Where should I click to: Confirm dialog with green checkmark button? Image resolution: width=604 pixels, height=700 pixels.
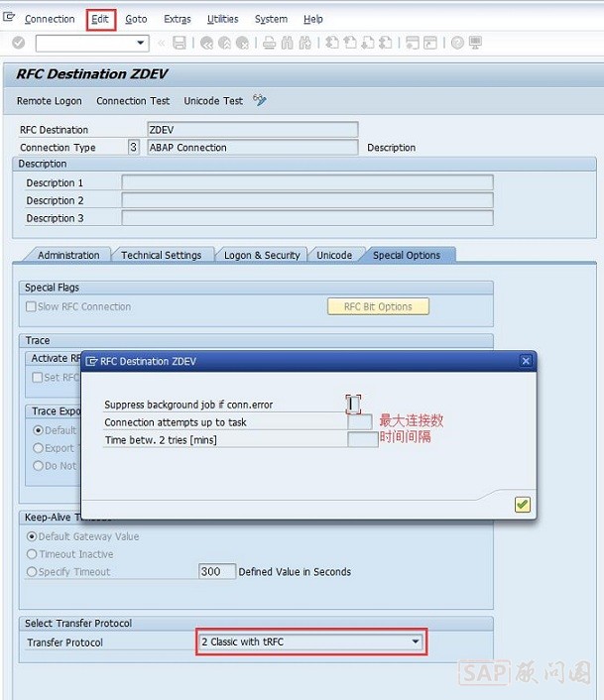[x=523, y=505]
